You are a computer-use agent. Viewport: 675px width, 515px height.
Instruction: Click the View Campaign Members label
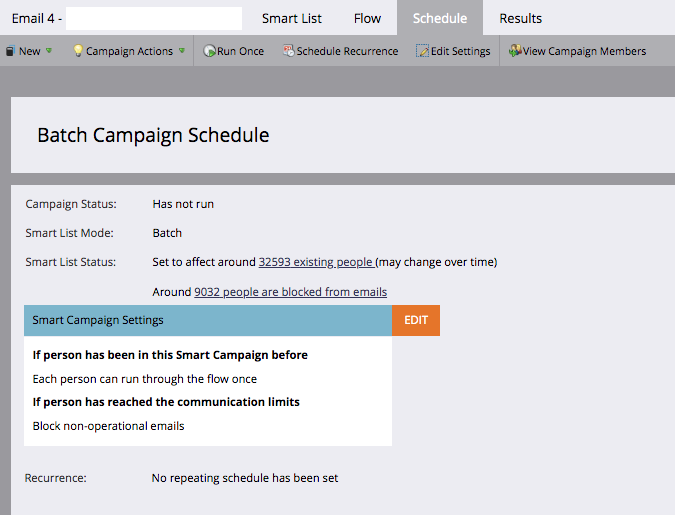point(585,51)
